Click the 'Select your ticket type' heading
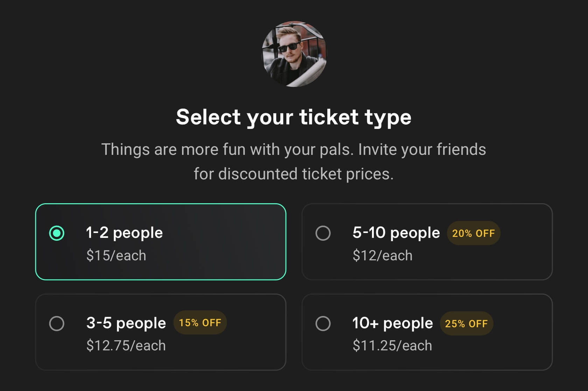 pos(294,117)
